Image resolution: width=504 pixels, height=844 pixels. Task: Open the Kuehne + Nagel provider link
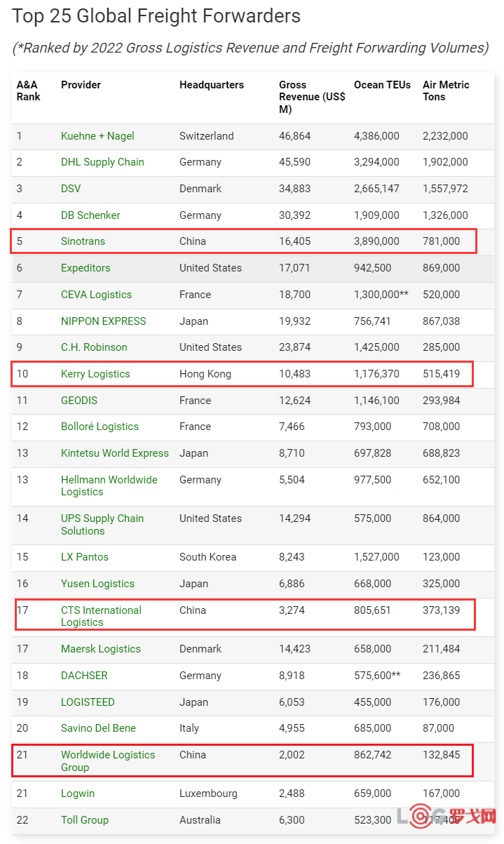[x=97, y=136]
